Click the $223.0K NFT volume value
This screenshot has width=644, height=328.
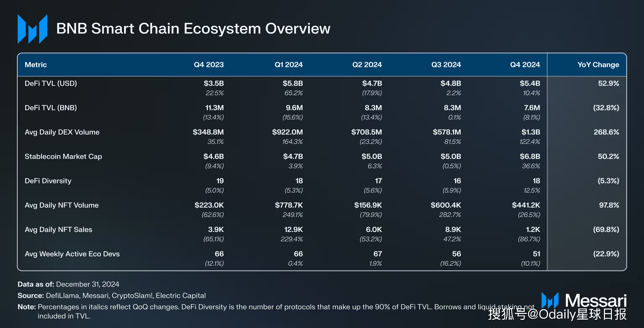[209, 205]
